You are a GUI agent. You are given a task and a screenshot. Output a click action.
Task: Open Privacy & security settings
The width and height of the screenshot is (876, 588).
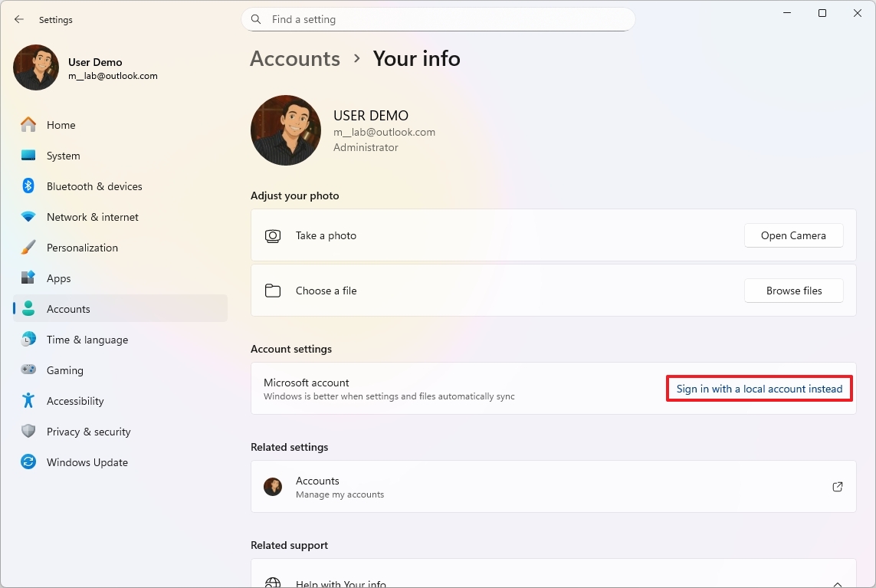pyautogui.click(x=87, y=431)
